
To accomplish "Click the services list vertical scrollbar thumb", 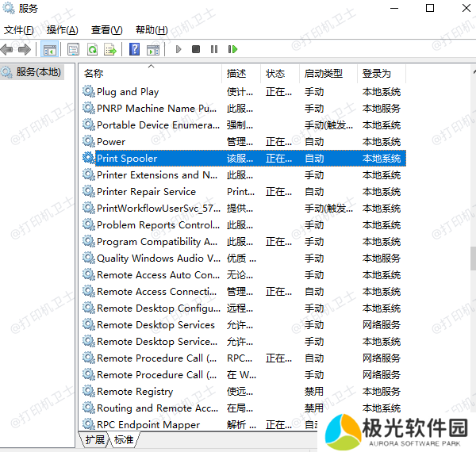I will (x=473, y=259).
